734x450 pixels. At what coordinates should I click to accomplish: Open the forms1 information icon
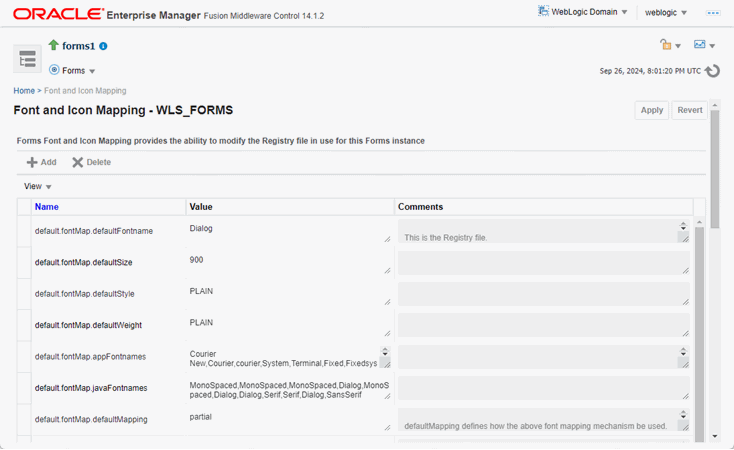[103, 46]
